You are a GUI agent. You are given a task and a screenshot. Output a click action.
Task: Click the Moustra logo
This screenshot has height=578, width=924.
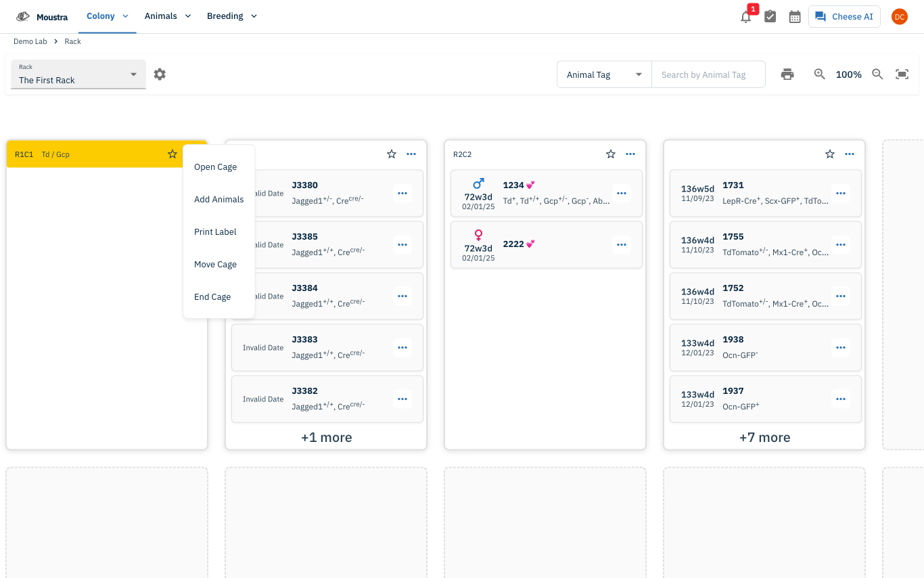42,17
